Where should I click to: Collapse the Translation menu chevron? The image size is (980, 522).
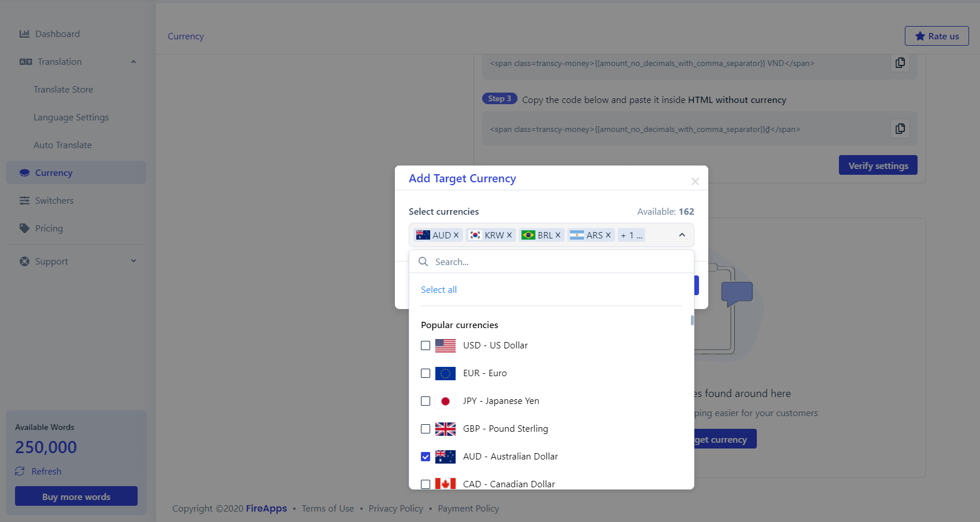coord(134,62)
